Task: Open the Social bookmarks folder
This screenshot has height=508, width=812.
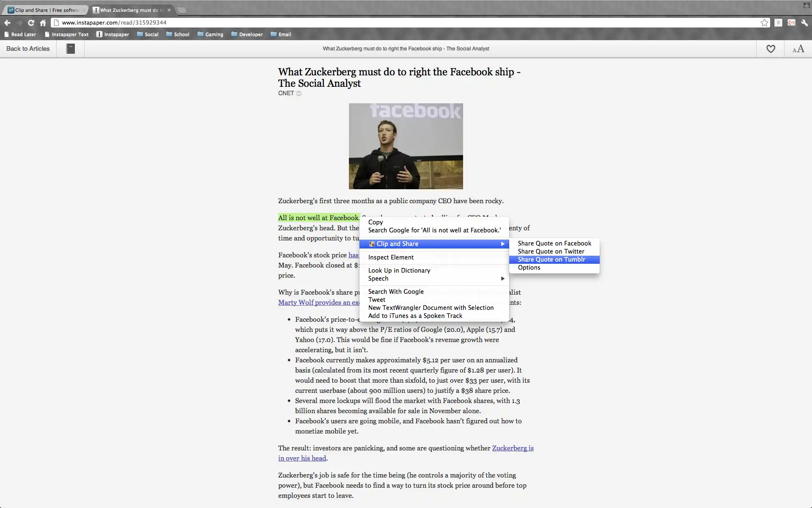Action: (x=148, y=34)
